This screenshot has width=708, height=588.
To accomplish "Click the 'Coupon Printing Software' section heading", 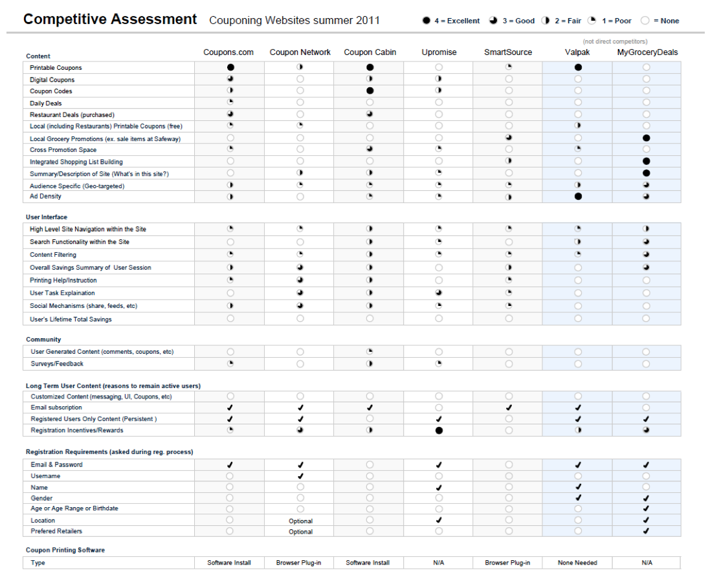I will click(x=65, y=550).
